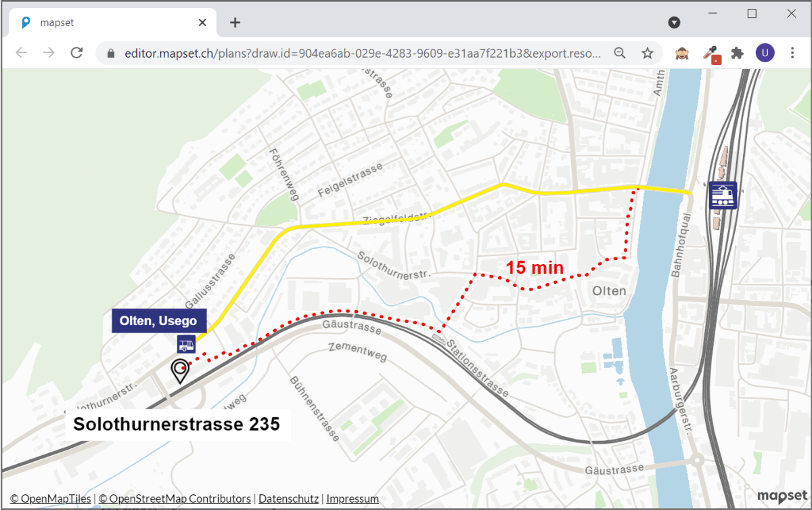Select the Solothurnerstrasse 235 label
This screenshot has height=510, width=812.
tap(177, 425)
